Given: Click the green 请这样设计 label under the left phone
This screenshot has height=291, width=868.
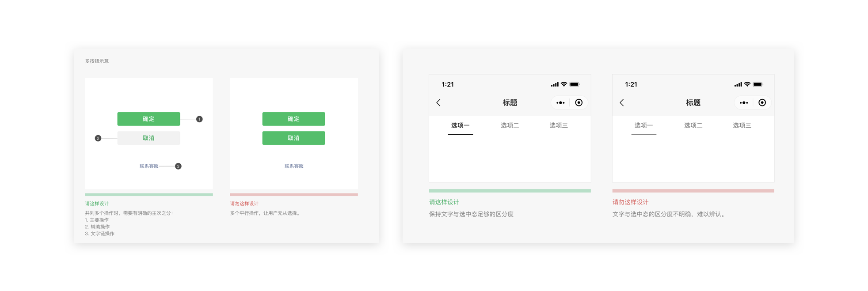Looking at the screenshot, I should (x=444, y=202).
